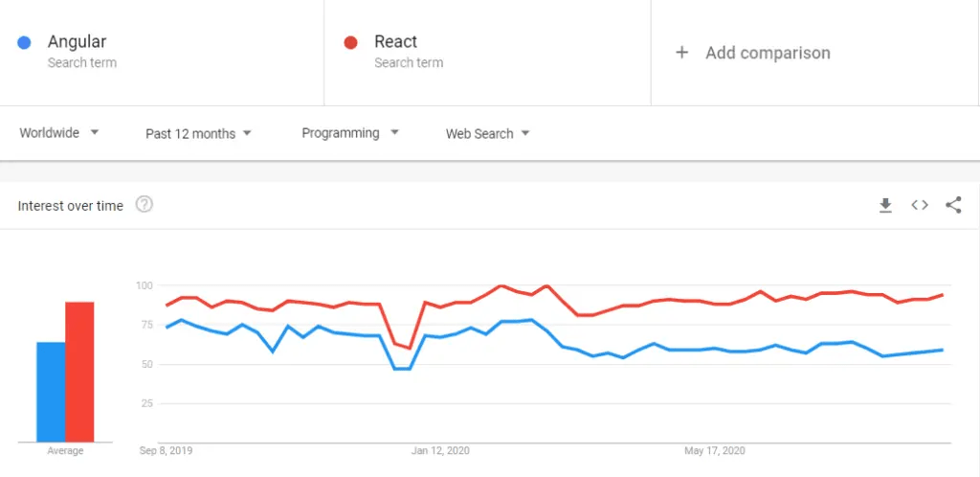Image resolution: width=980 pixels, height=477 pixels.
Task: Click the Sep 8, 2019 axis label
Action: click(166, 451)
